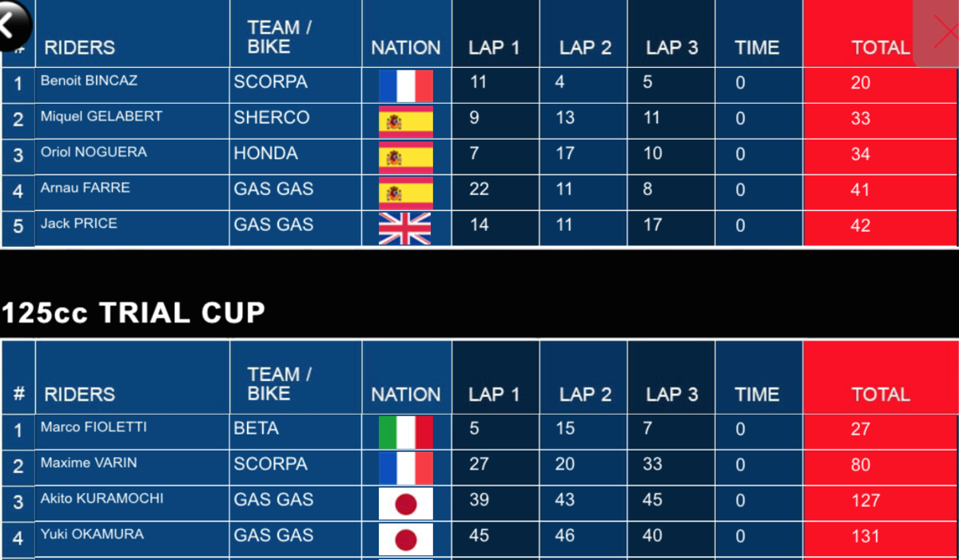Viewport: 959px width, 560px height.
Task: Click the Spanish flag for Oriol NOGUERA
Action: pyautogui.click(x=406, y=157)
